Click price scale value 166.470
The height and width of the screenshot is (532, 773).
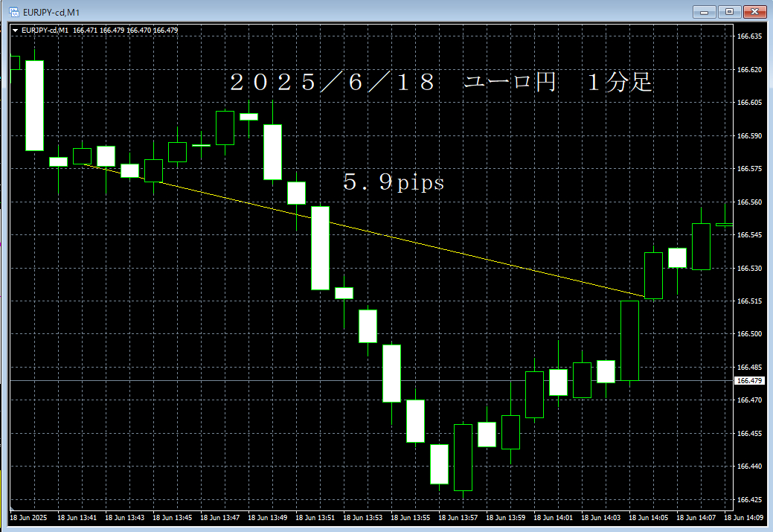pyautogui.click(x=749, y=400)
